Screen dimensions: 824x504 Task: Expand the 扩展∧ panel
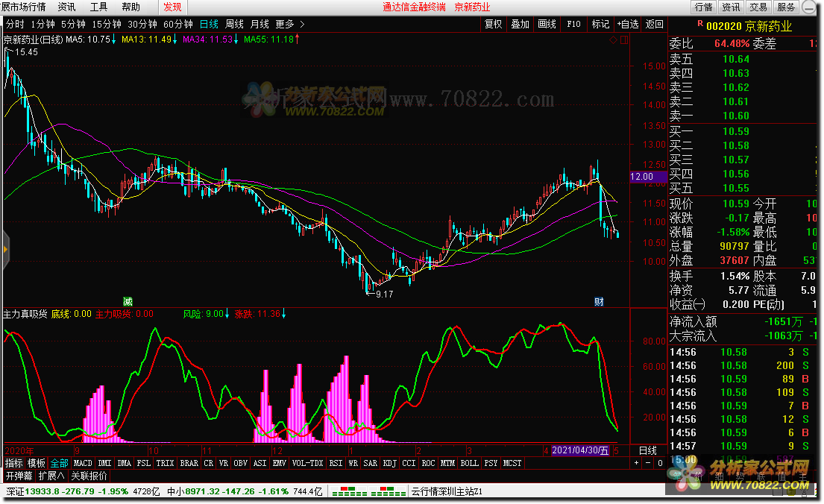tap(52, 476)
